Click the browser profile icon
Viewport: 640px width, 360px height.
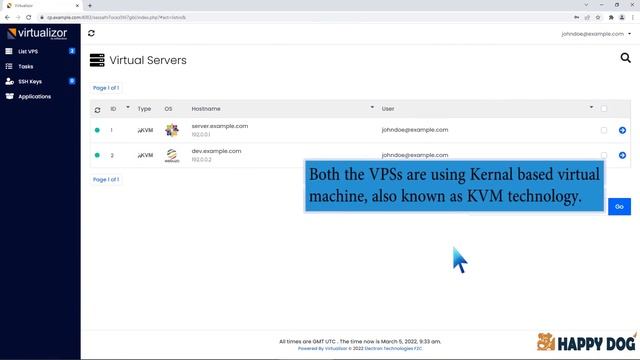(x=622, y=18)
